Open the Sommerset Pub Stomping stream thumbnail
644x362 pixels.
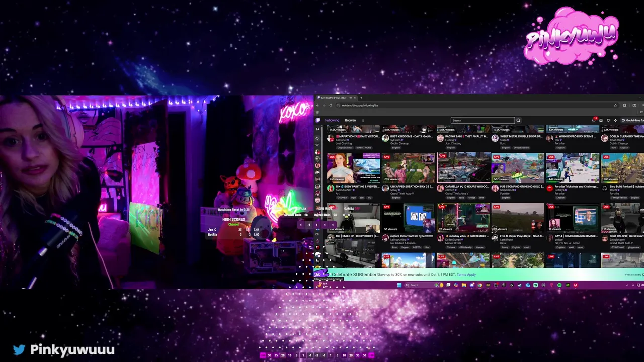coord(518,168)
